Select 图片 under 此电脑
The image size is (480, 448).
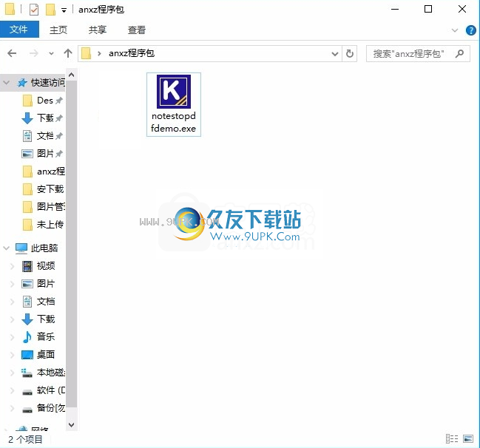pyautogui.click(x=38, y=284)
